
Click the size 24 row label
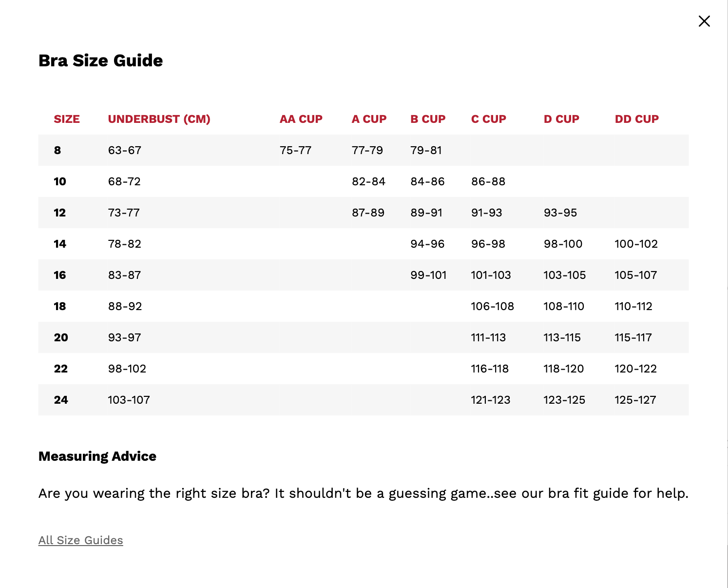coord(61,400)
